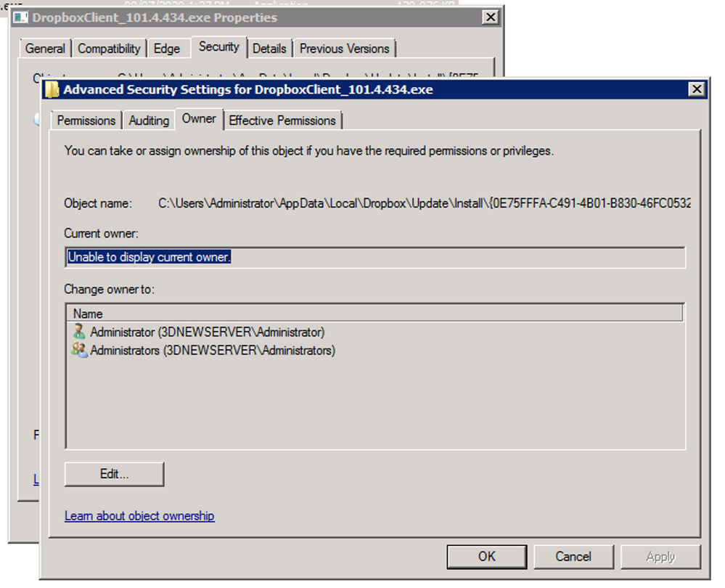The image size is (725, 588).
Task: Click the application icon in Properties title bar
Action: tap(20, 17)
